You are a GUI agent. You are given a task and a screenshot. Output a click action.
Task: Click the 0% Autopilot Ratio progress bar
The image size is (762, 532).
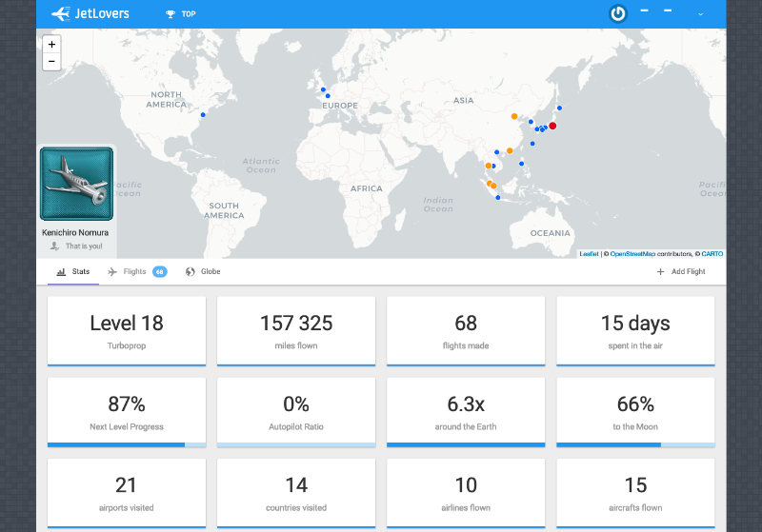pos(296,444)
